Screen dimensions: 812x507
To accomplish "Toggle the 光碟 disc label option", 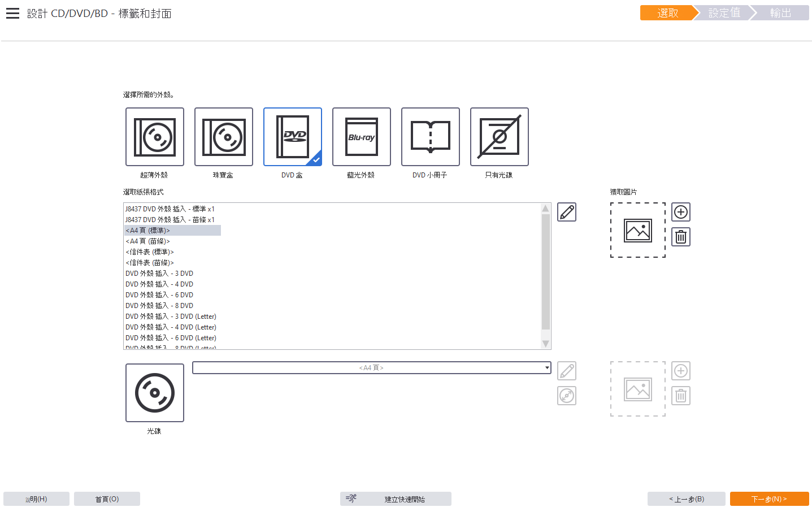I will [x=154, y=393].
